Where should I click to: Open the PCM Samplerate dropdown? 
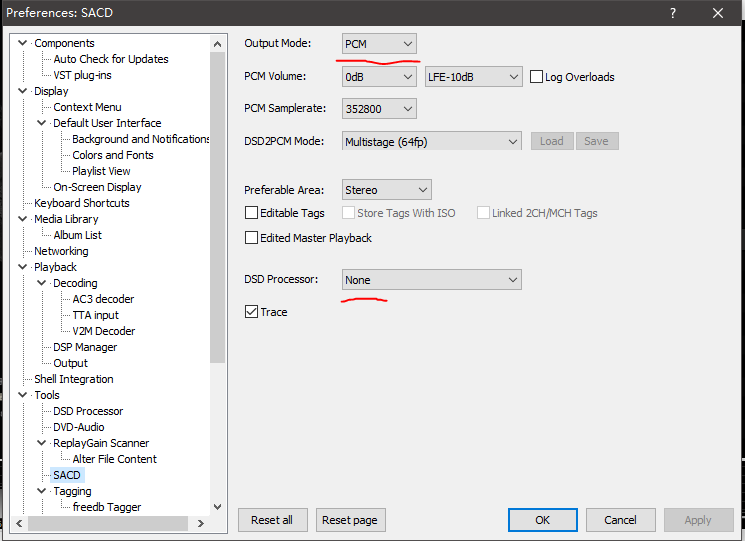click(x=379, y=109)
